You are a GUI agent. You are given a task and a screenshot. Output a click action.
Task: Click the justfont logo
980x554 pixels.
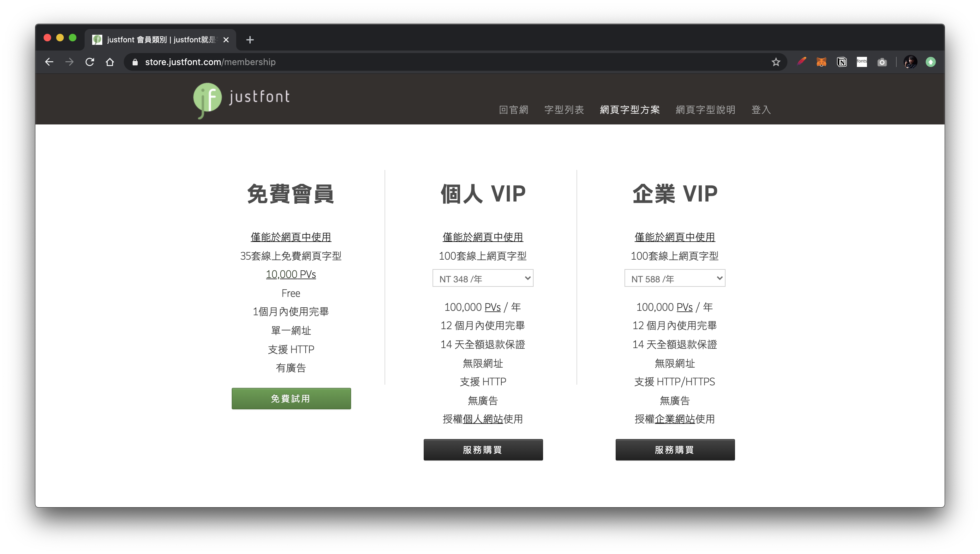pyautogui.click(x=242, y=100)
